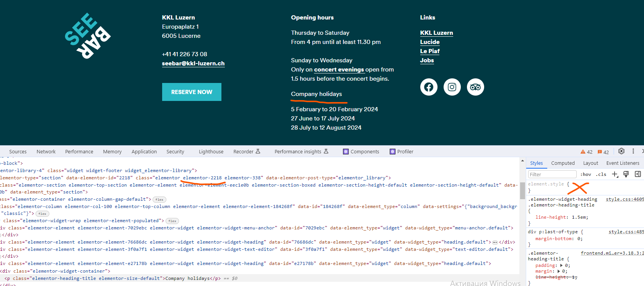Open the Lighthouse tab
This screenshot has width=644, height=286.
point(211,151)
